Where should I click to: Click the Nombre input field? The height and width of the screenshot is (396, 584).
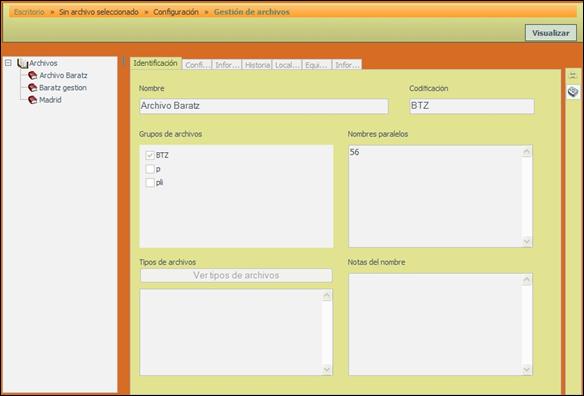pyautogui.click(x=264, y=106)
